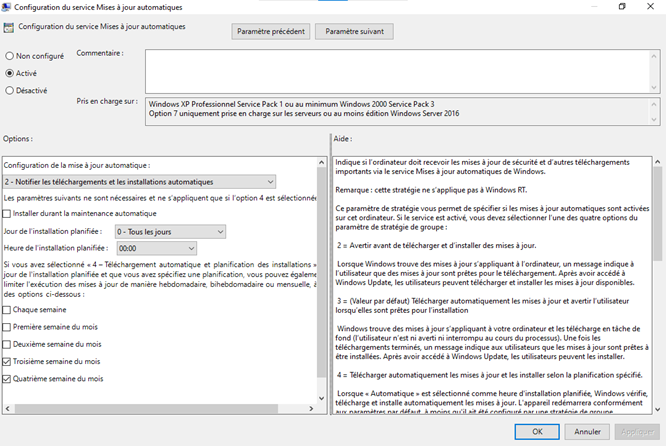
Task: Click the Pris en charge sur scroll up arrow
Action: click(x=654, y=104)
